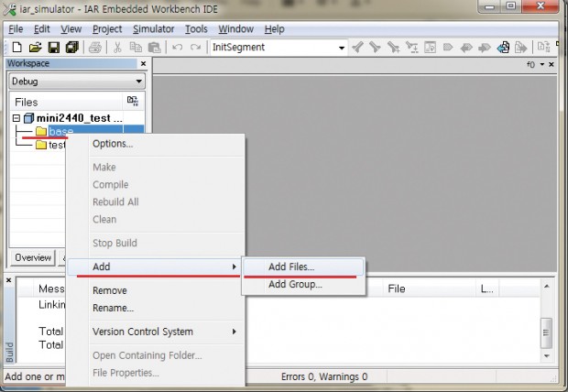Open the View menu
The image size is (568, 392).
71,29
